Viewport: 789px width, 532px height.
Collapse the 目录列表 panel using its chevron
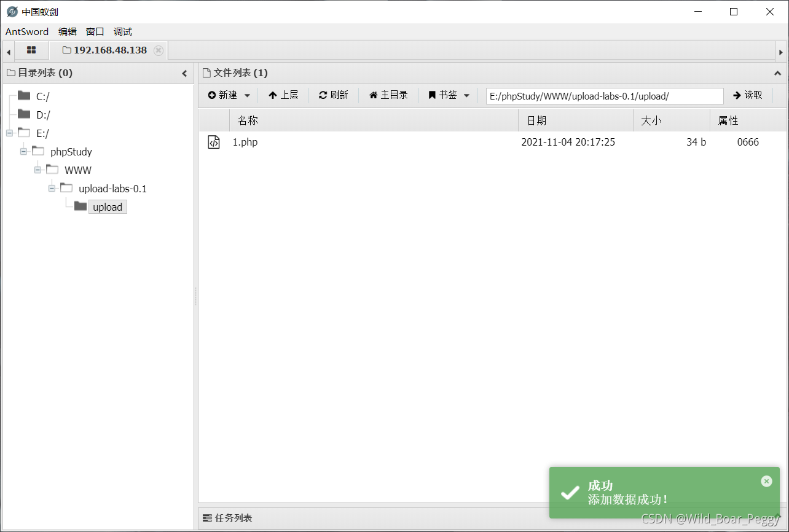click(x=184, y=72)
